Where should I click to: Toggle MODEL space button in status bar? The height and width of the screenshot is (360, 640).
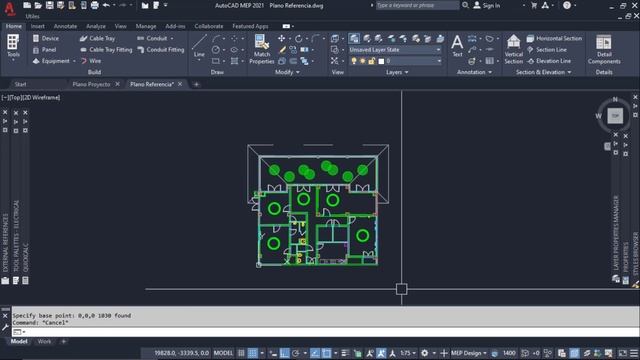coord(223,353)
